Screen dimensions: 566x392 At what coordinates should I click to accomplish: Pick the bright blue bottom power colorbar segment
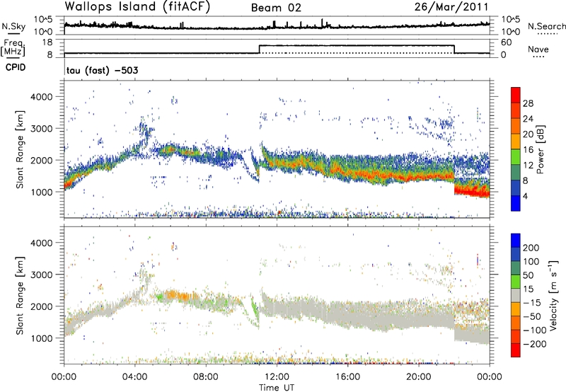coord(516,203)
